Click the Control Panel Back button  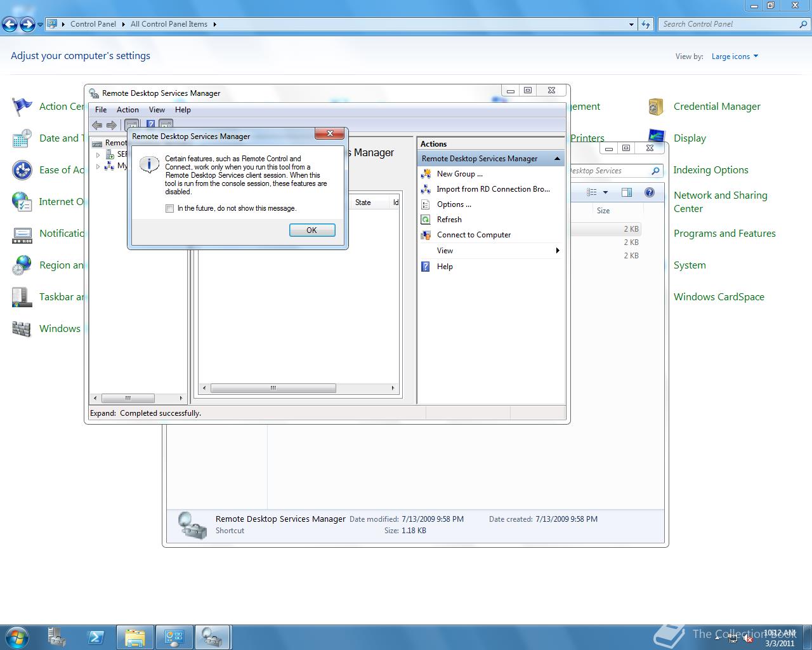point(10,24)
